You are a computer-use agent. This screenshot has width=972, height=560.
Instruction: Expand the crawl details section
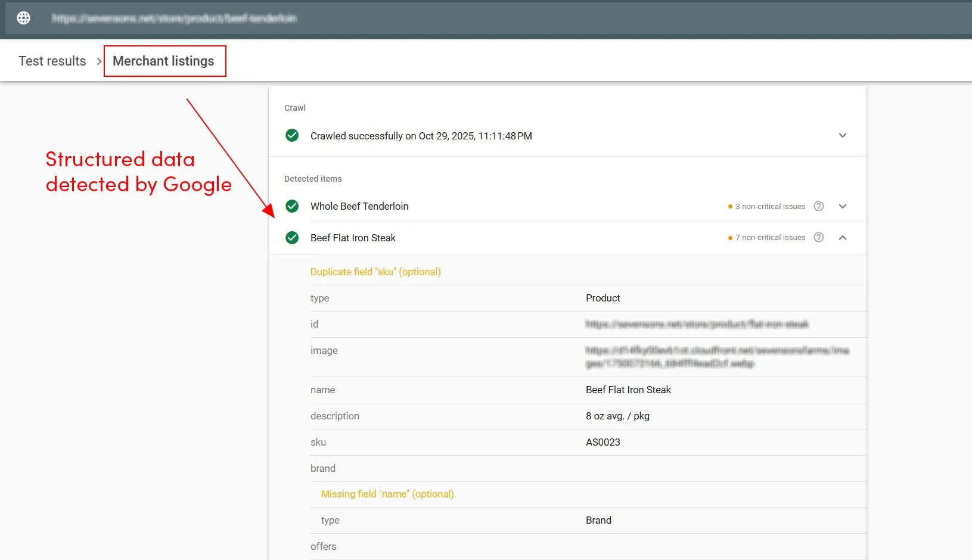[843, 135]
